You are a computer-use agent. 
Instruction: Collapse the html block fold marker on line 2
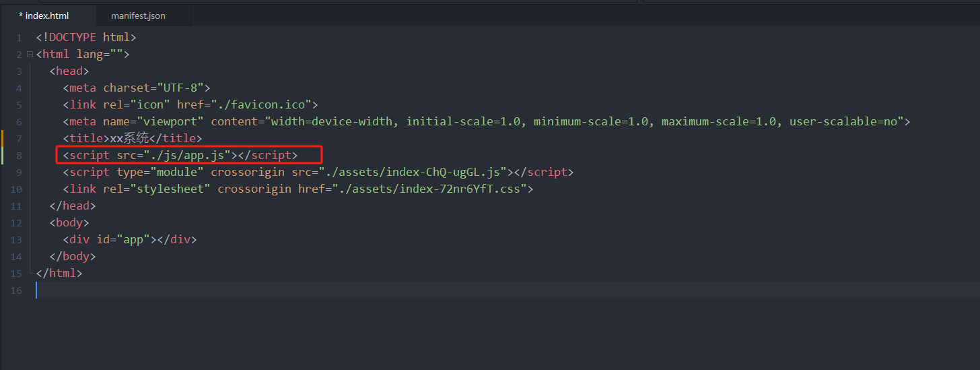click(30, 55)
